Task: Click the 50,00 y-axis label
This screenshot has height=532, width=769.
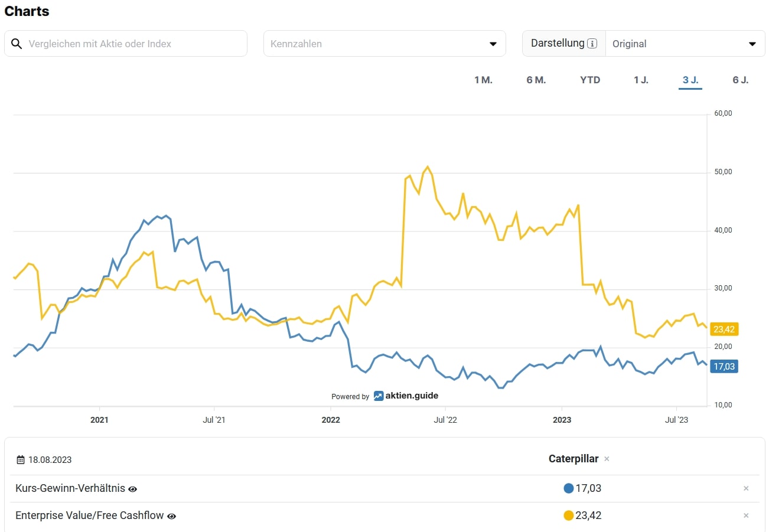Action: (x=723, y=172)
